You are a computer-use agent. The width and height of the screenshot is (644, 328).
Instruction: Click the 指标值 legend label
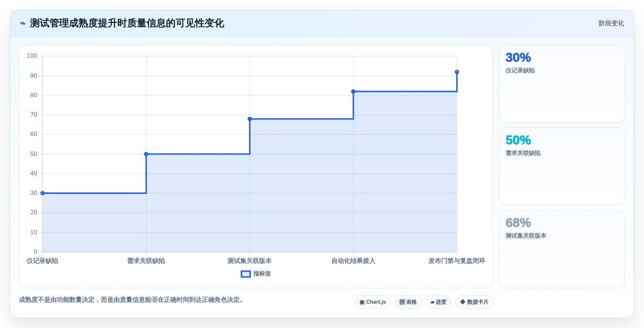(262, 274)
